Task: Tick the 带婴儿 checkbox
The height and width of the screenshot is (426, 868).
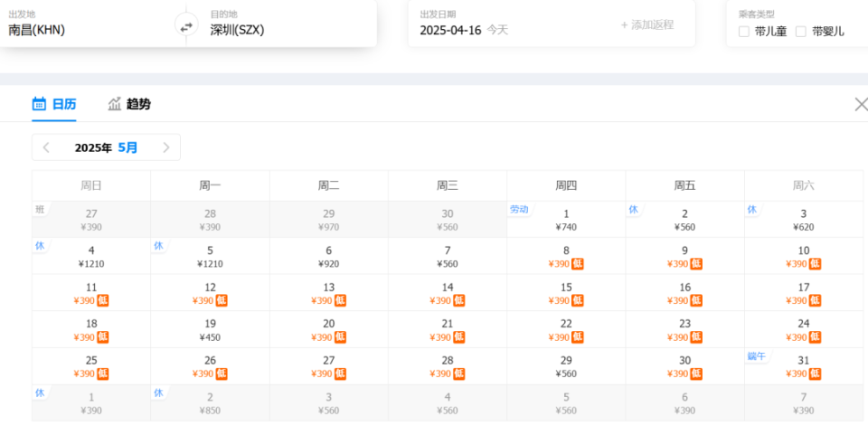Action: [x=800, y=32]
